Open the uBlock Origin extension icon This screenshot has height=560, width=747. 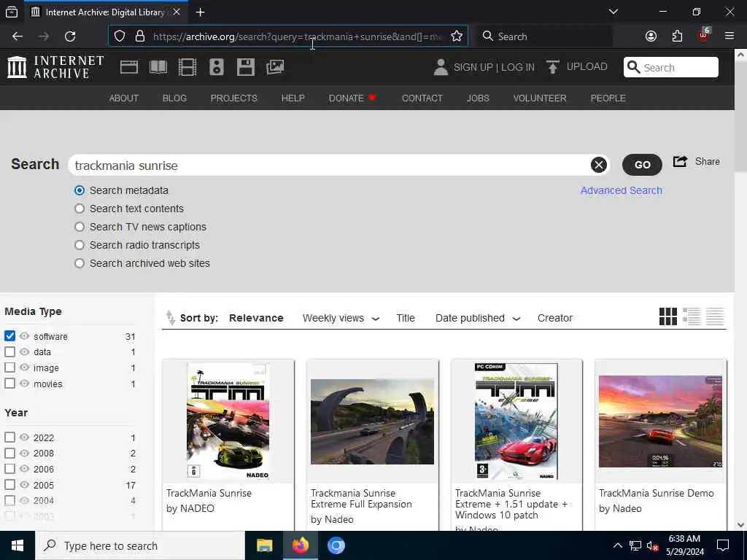(x=703, y=35)
